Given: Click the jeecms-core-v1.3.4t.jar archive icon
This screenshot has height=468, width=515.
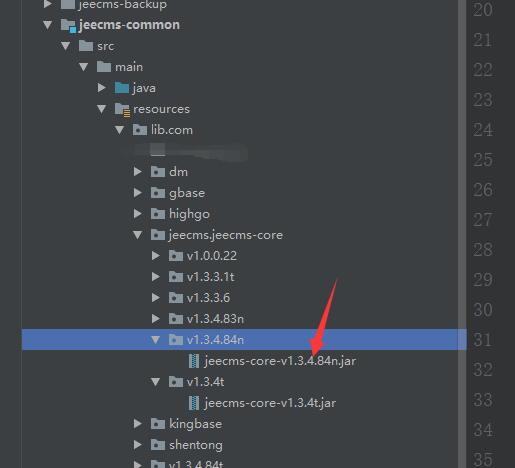Looking at the screenshot, I should (194, 403).
